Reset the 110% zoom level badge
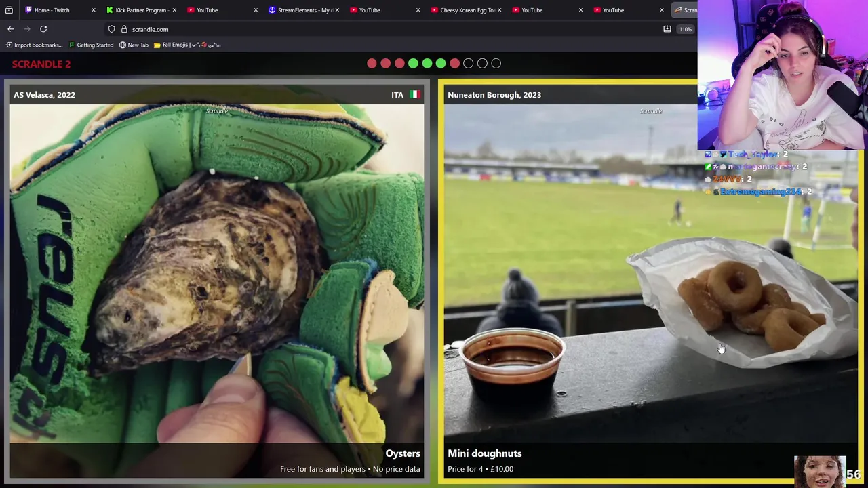This screenshot has height=488, width=868. [x=686, y=29]
